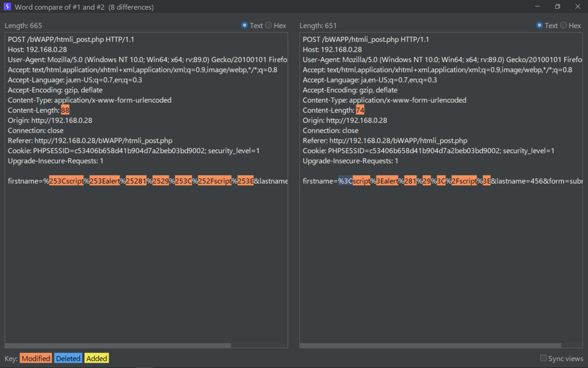Click highlighted Content-Length value 88
The image size is (588, 368).
(x=65, y=110)
